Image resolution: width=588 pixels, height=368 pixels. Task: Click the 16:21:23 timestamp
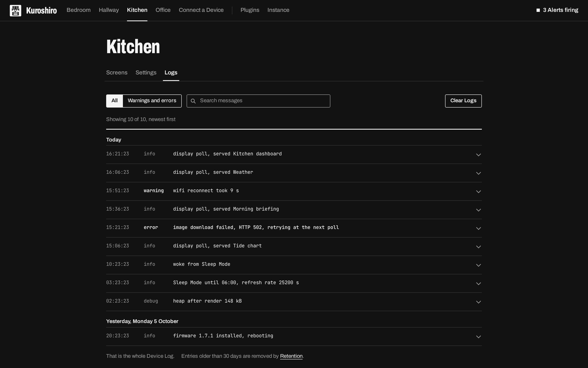117,154
